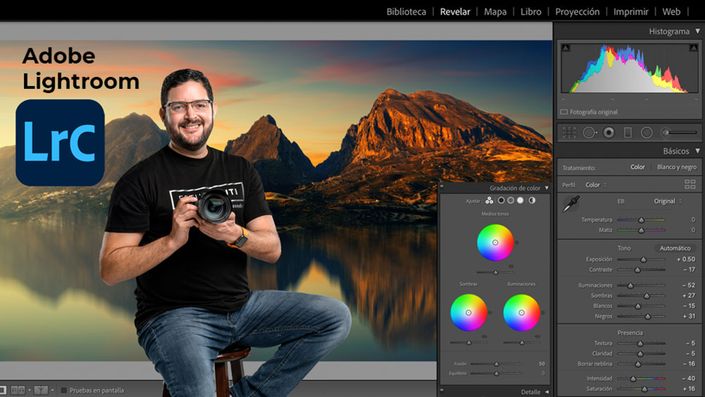The image size is (705, 397).
Task: Select the red eye correction tool
Action: pos(609,133)
